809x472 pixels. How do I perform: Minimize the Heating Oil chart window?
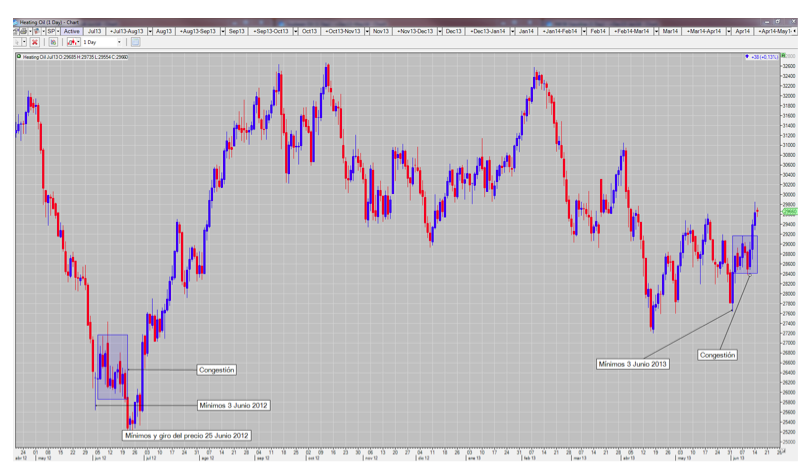pos(767,22)
